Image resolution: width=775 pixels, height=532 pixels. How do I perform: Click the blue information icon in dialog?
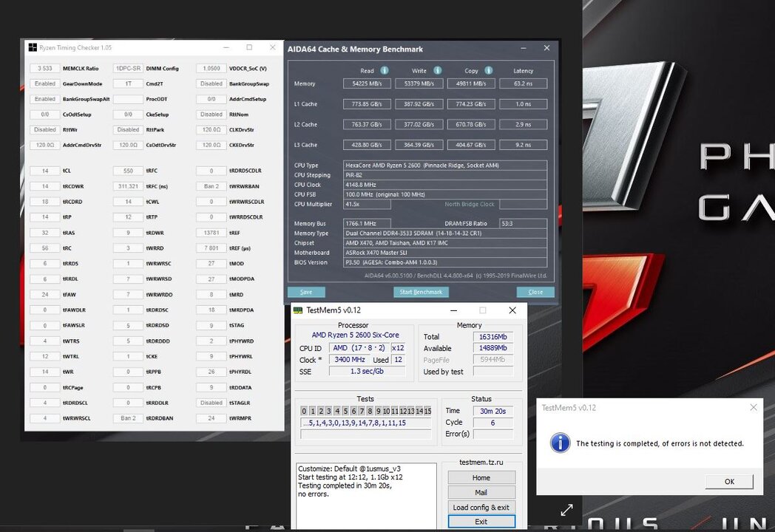coord(561,443)
